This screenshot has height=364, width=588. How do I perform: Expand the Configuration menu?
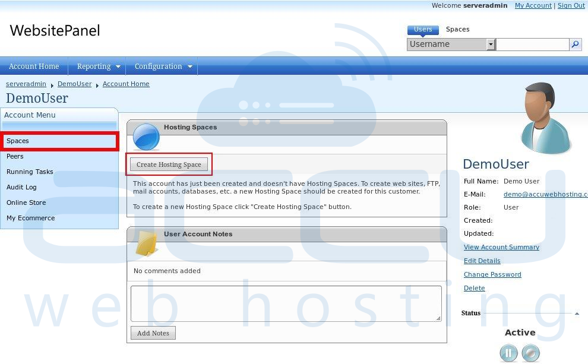coord(163,67)
